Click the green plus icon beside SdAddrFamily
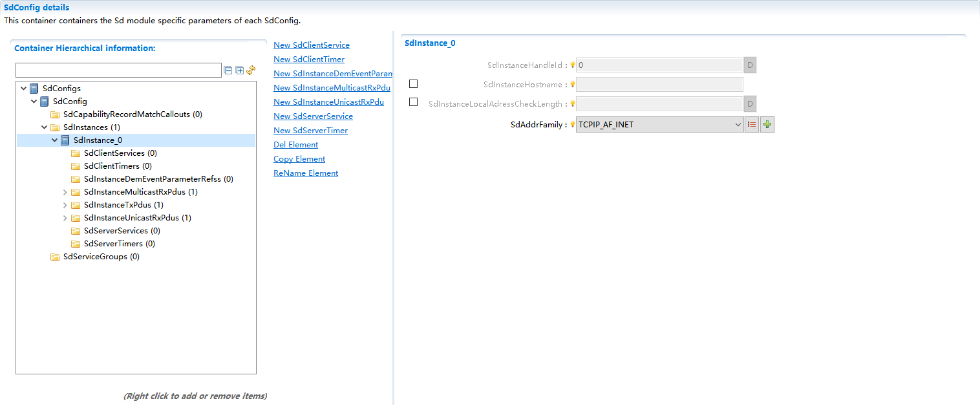 click(x=767, y=124)
